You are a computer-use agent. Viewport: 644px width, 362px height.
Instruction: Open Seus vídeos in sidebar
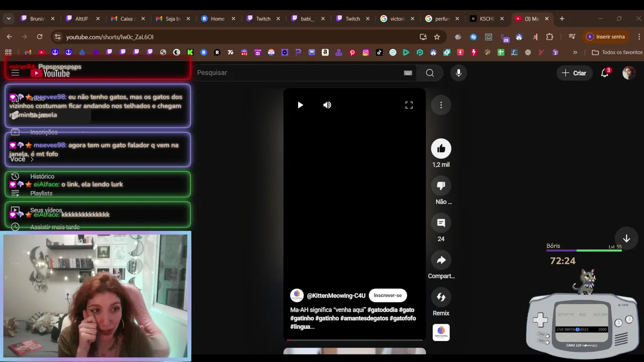46,210
